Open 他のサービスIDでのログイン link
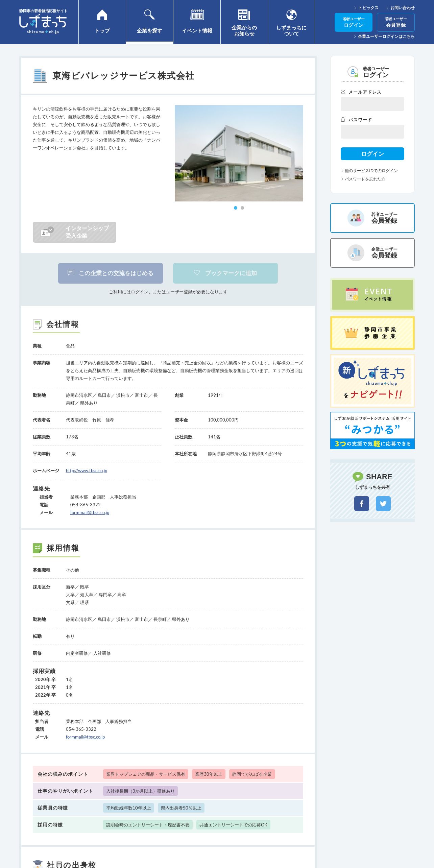This screenshot has height=868, width=434. coord(369,171)
